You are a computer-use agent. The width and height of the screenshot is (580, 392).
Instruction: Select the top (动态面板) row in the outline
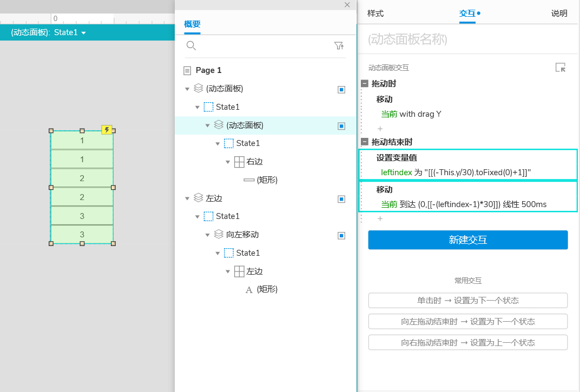[x=265, y=89]
